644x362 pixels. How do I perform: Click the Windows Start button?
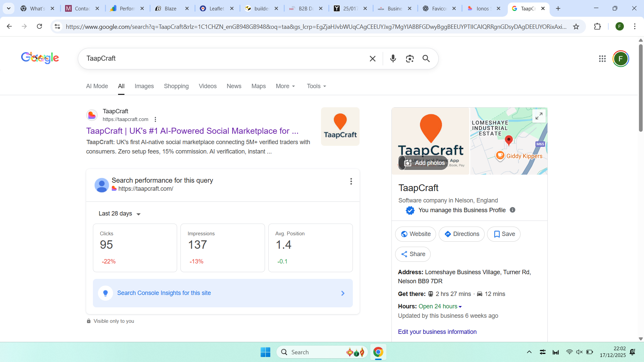(x=265, y=352)
